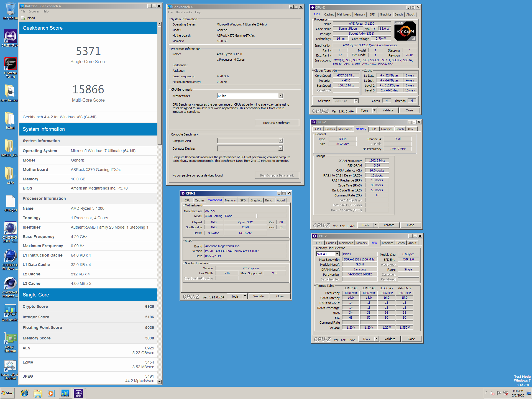532x399 pixels.
Task: Click the Ryzen logo in CPU-Z
Action: [405, 31]
